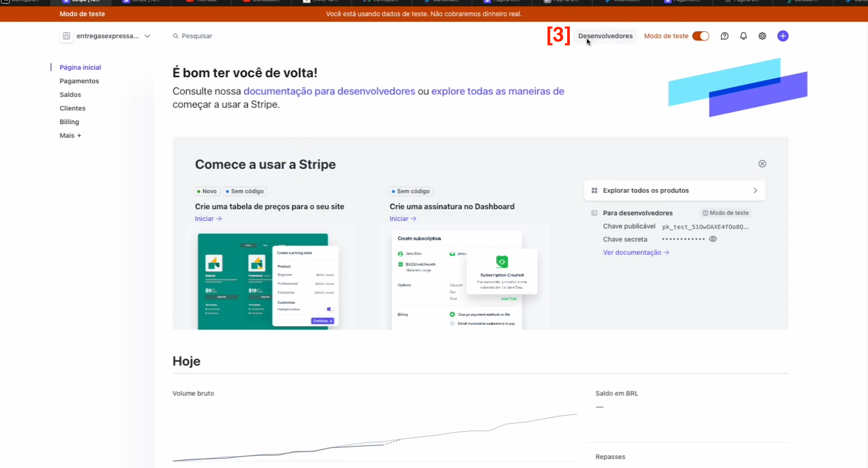868x468 pixels.
Task: Open the settings gear icon
Action: pos(762,36)
